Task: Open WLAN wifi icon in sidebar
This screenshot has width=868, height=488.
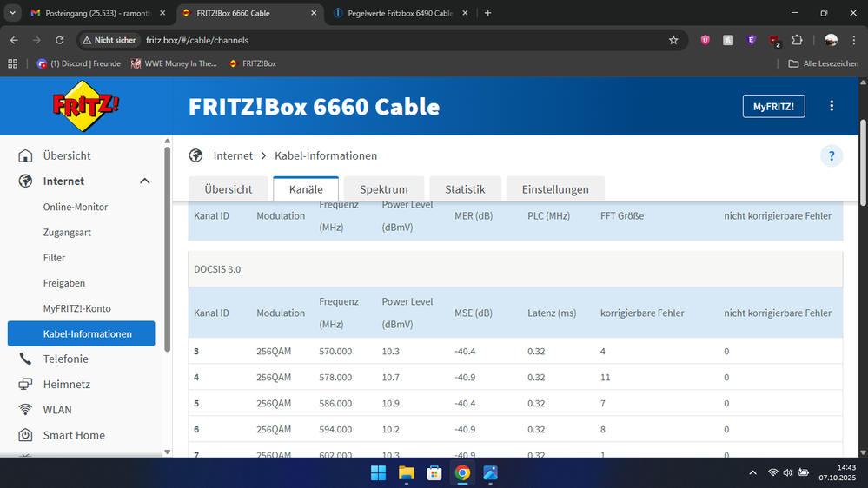Action: click(x=25, y=410)
